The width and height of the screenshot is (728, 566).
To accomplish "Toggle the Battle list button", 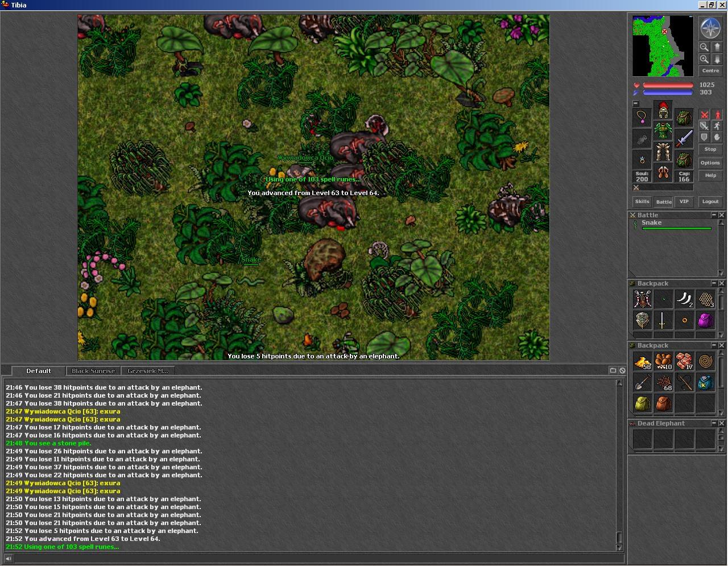I will pos(664,202).
